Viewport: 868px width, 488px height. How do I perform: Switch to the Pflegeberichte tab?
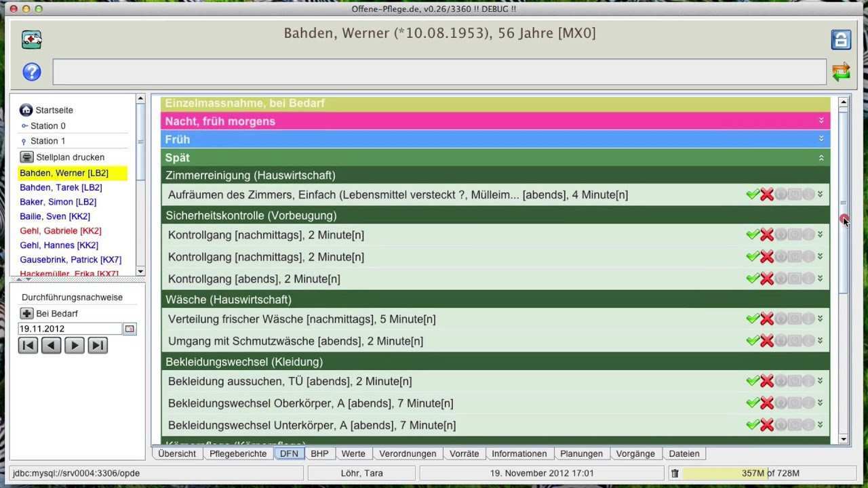point(237,453)
